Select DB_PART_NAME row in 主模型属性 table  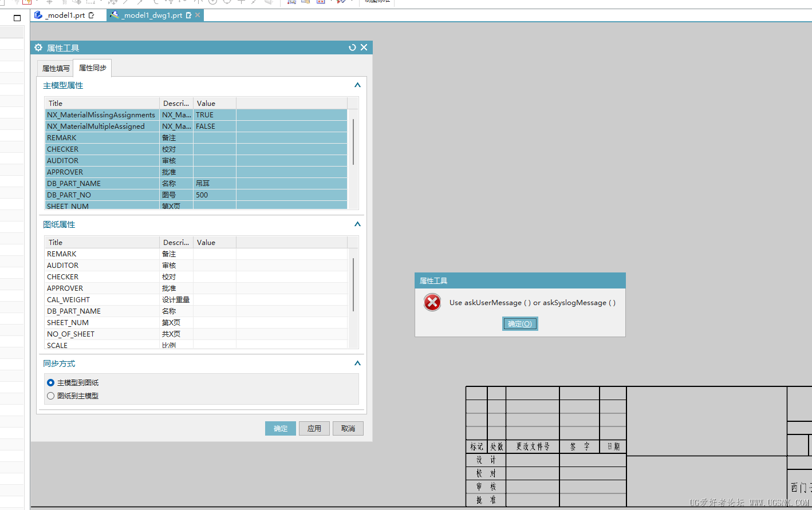[196, 183]
